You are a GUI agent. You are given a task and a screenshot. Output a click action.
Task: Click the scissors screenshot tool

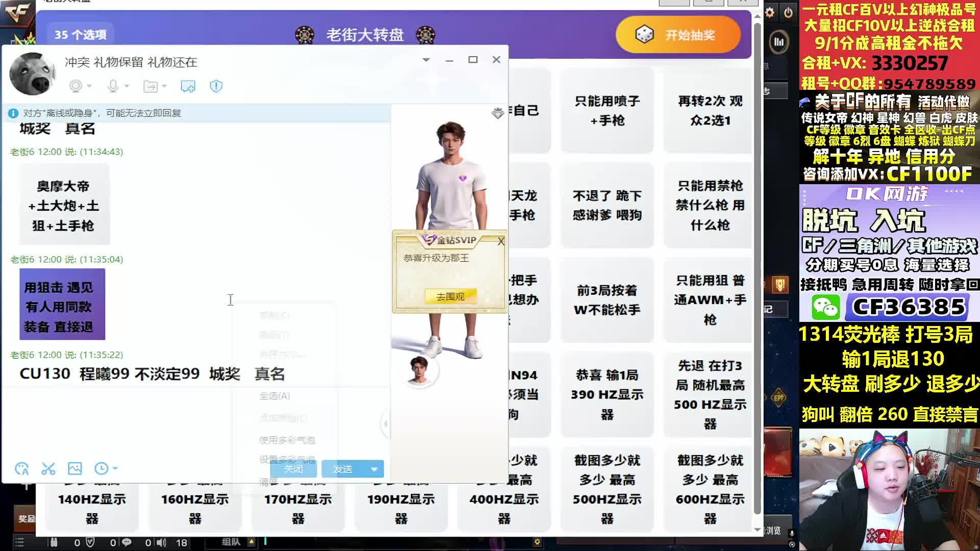point(48,468)
